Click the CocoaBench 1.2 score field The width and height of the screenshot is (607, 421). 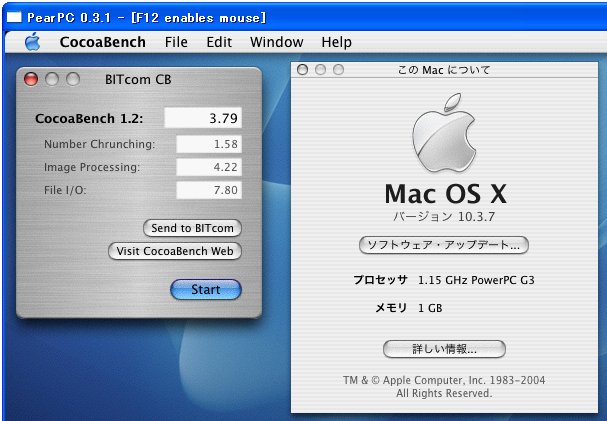[203, 118]
